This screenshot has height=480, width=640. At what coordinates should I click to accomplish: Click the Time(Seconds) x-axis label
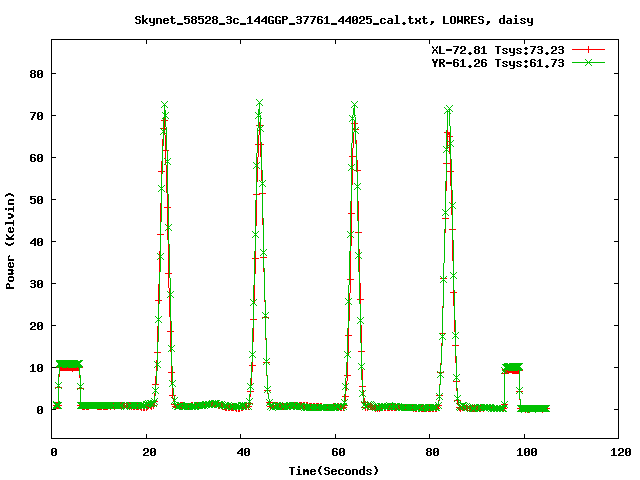click(334, 471)
